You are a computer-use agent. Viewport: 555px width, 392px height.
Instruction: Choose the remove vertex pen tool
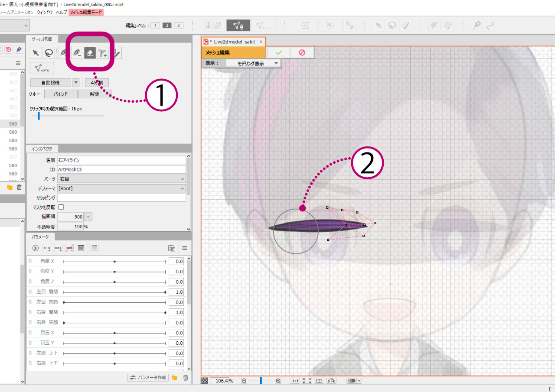pos(77,53)
